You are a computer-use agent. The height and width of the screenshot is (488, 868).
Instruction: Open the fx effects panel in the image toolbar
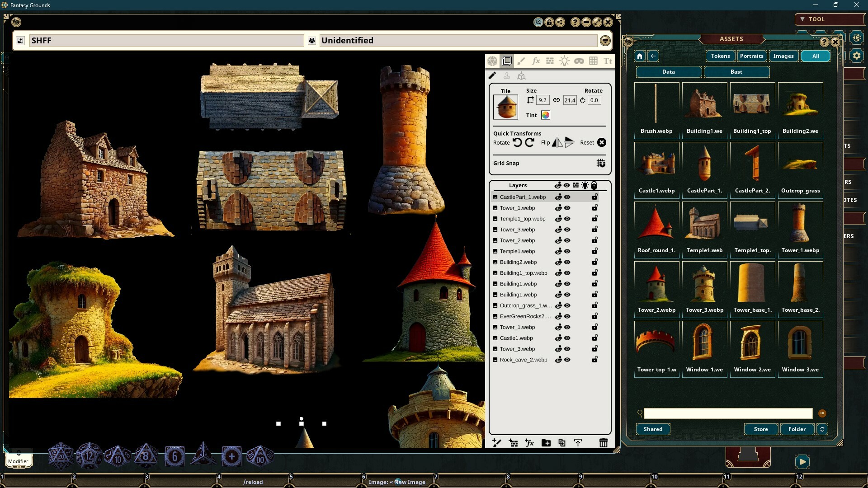click(536, 61)
